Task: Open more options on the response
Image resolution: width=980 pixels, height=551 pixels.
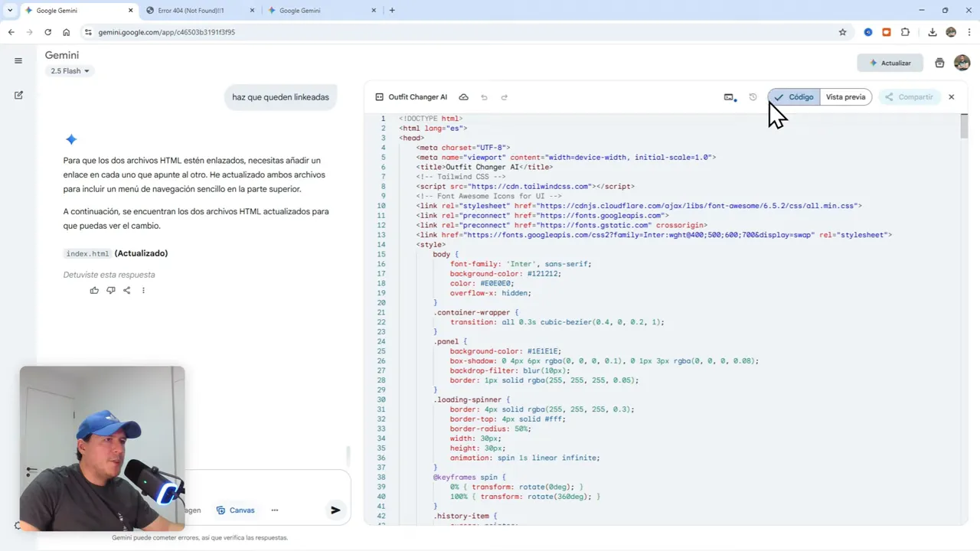Action: tap(143, 290)
